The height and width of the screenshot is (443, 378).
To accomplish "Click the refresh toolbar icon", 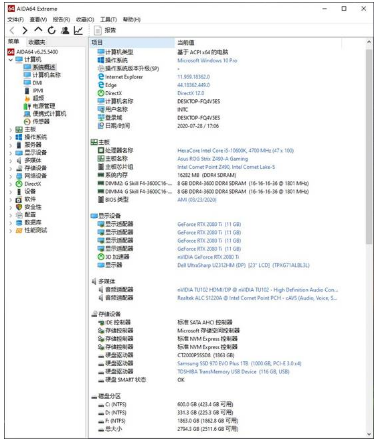I will pyautogui.click(x=51, y=30).
